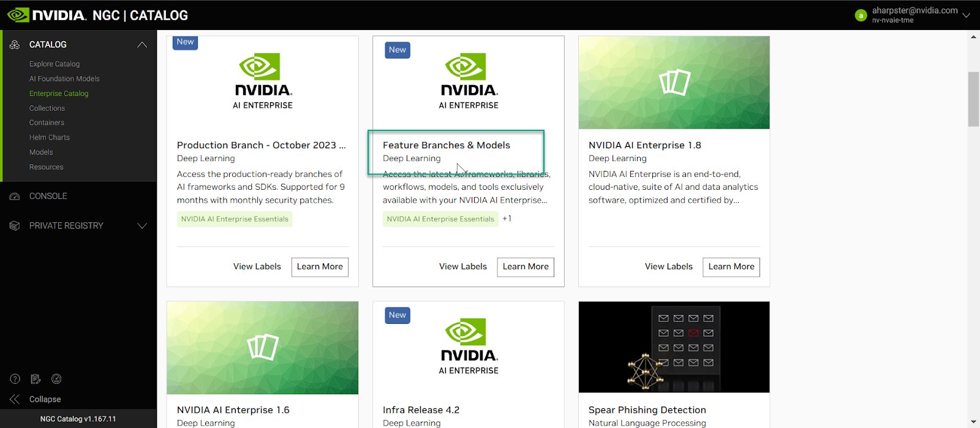
Task: Click View Labels on AI Enterprise 1.8 card
Action: tap(669, 266)
